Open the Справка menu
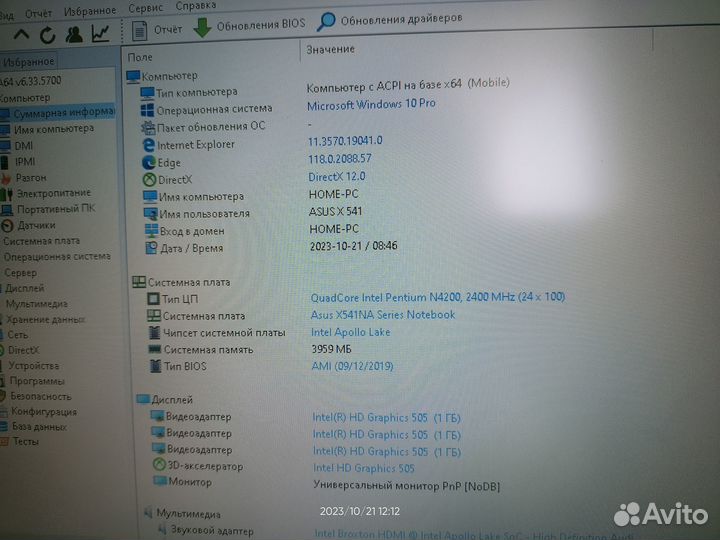This screenshot has width=720, height=540. point(196,6)
